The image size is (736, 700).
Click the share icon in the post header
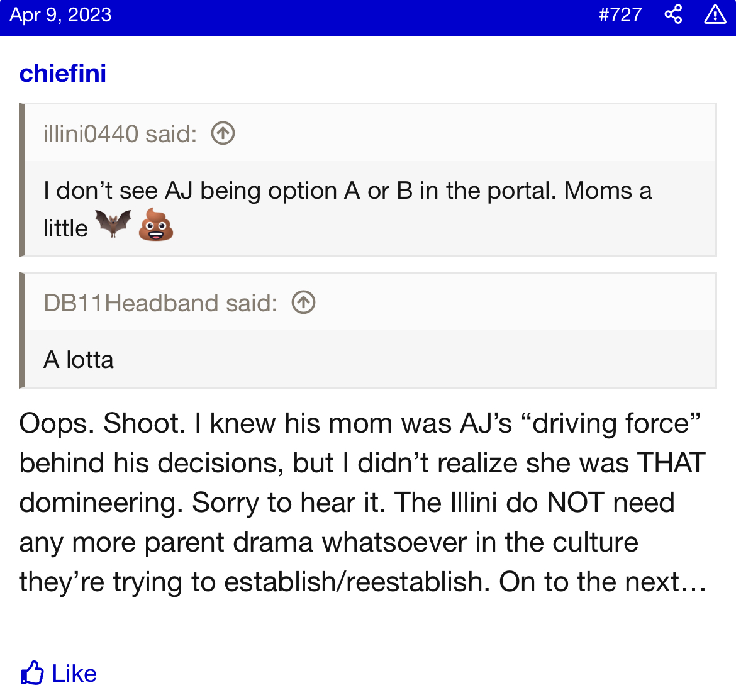673,14
